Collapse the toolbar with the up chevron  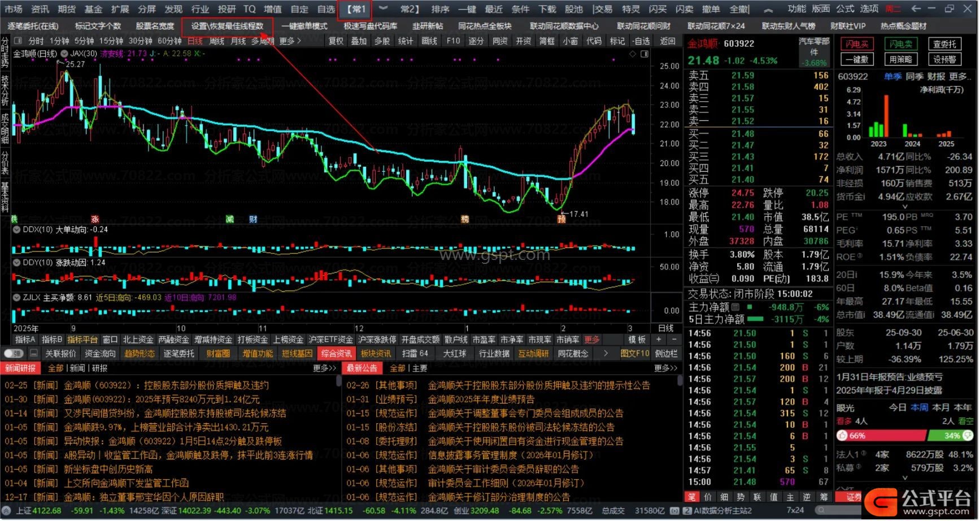pyautogui.click(x=768, y=9)
